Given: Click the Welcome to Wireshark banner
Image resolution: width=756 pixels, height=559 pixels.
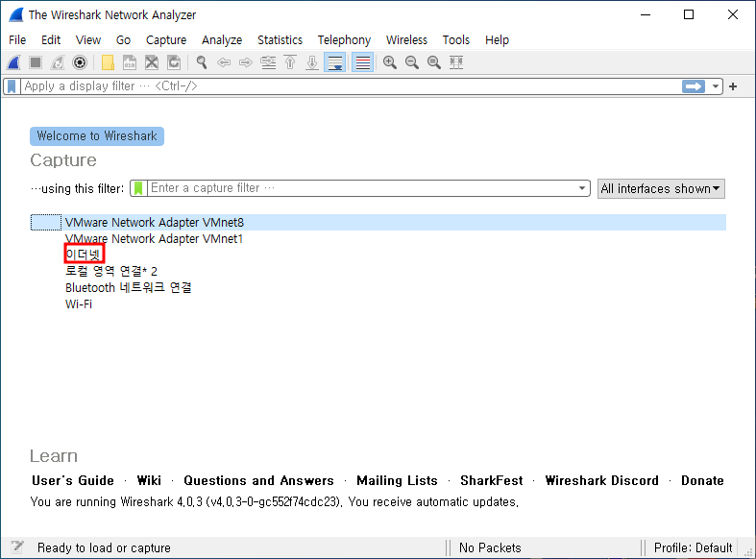Looking at the screenshot, I should click(x=97, y=136).
